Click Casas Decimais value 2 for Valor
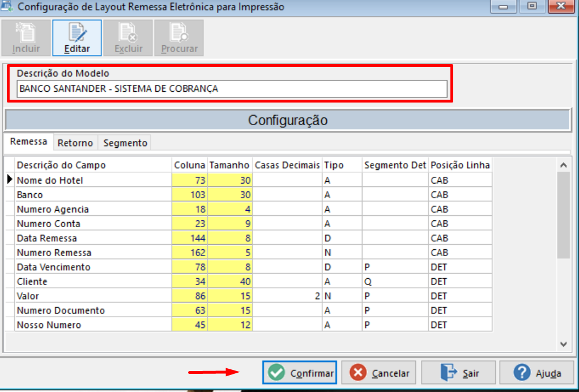Image resolution: width=579 pixels, height=392 pixels. click(x=287, y=296)
